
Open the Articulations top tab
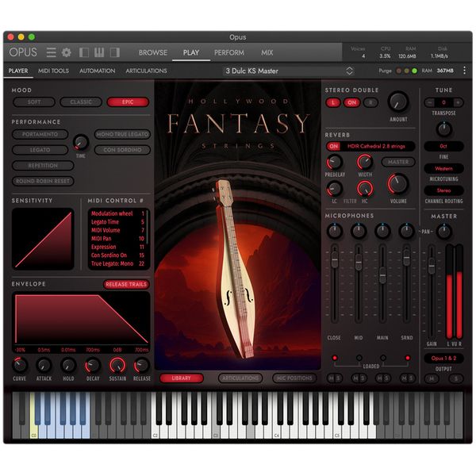146,71
